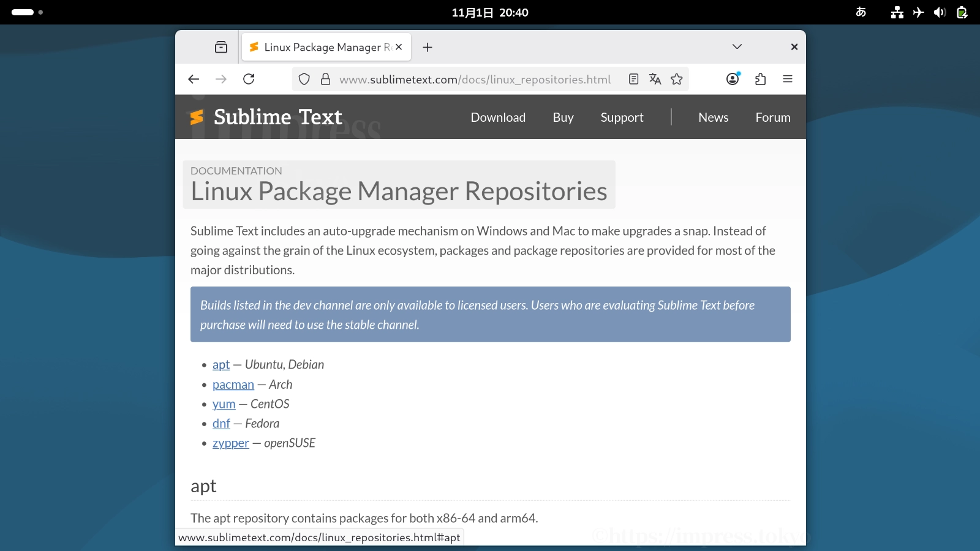This screenshot has width=980, height=551.
Task: Go back using the back arrow
Action: [194, 79]
